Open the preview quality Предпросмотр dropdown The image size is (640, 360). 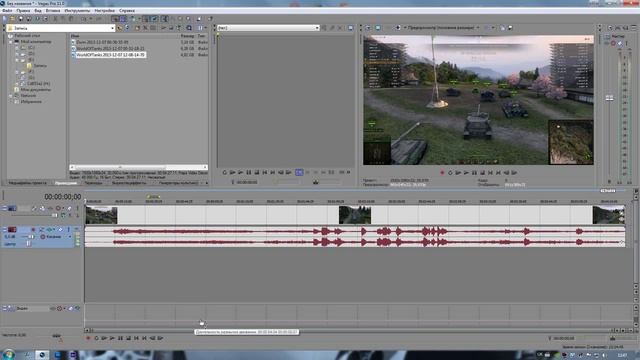(x=444, y=28)
